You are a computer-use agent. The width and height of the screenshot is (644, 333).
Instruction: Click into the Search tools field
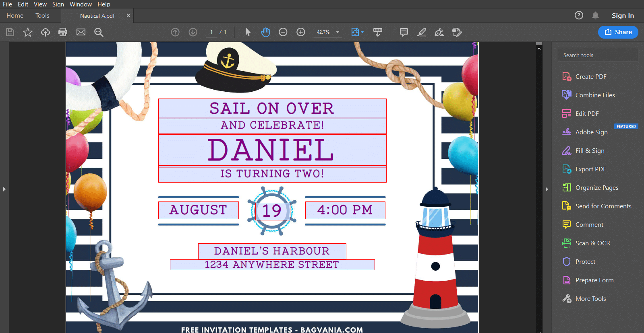coord(598,55)
